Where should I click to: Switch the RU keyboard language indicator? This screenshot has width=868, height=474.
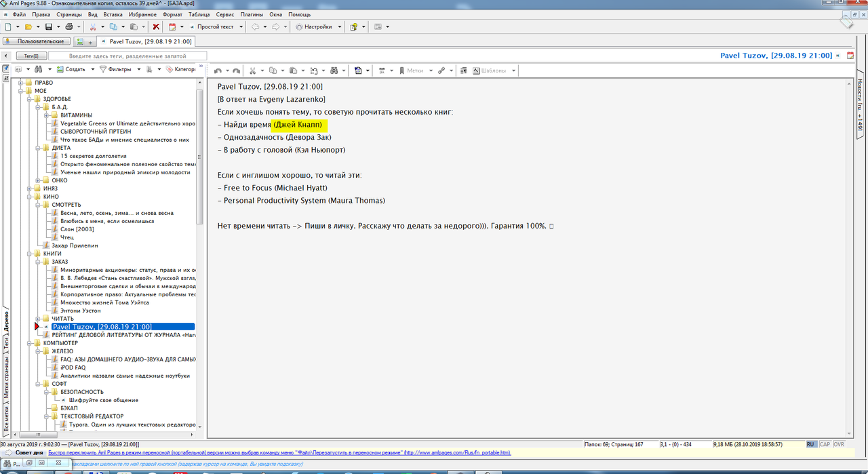tap(811, 444)
